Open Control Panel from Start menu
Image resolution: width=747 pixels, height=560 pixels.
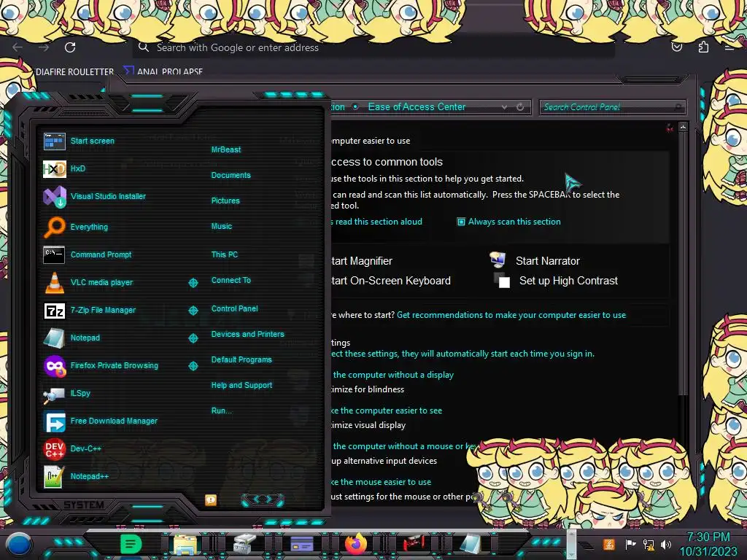234,308
